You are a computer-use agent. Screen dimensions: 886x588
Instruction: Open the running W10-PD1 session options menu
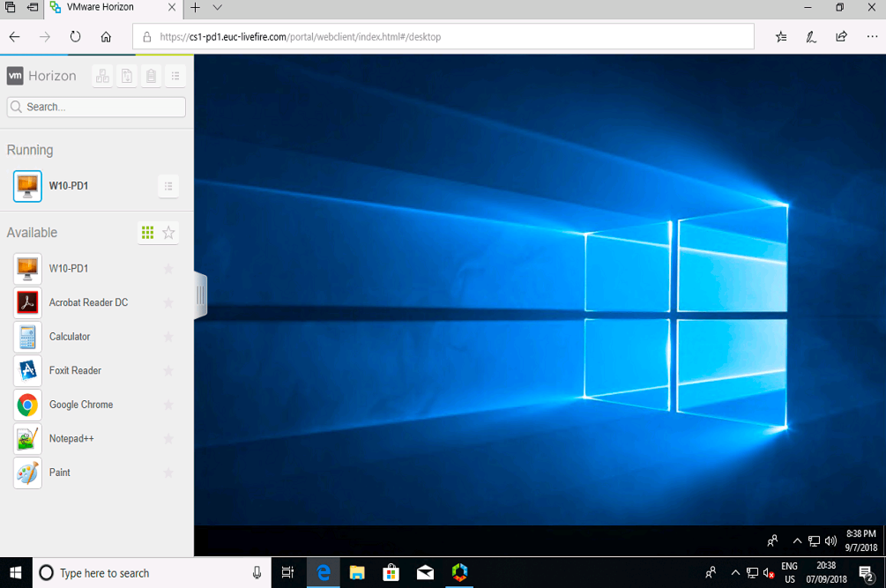coord(168,186)
